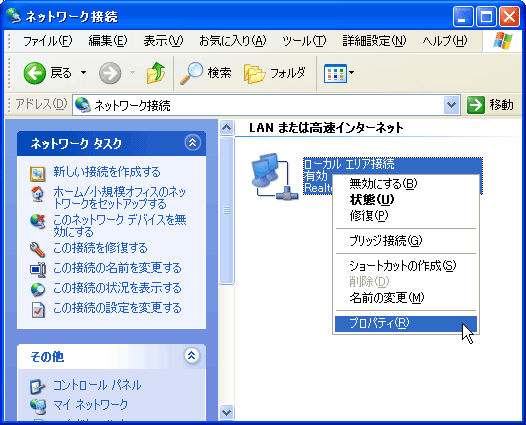Click the Views grid icon in the toolbar

click(335, 73)
